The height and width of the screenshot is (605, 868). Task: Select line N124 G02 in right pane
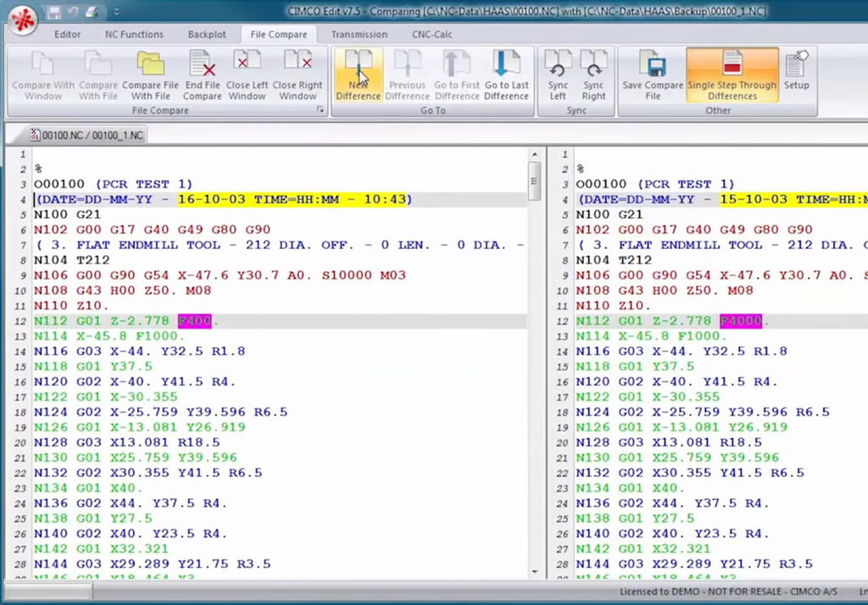coord(703,413)
